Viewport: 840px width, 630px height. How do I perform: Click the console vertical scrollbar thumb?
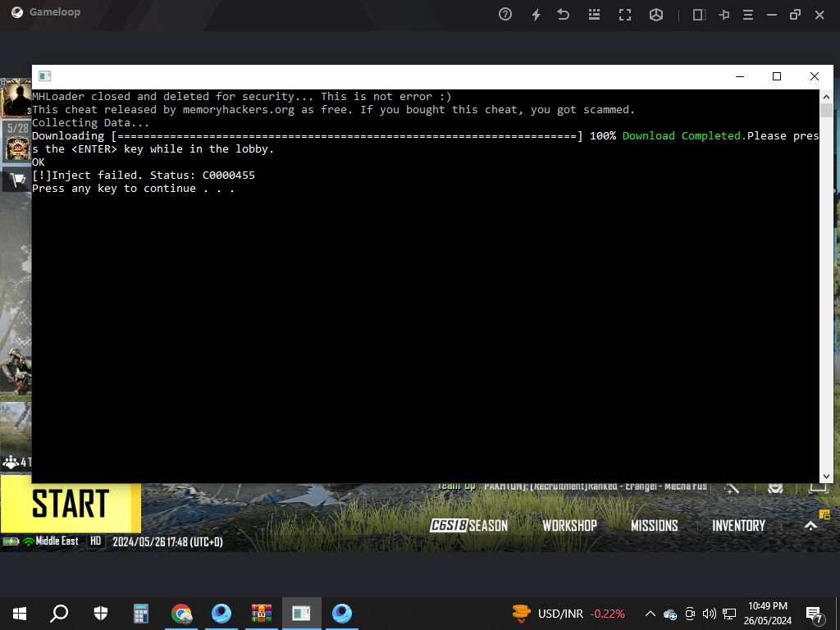pyautogui.click(x=826, y=111)
